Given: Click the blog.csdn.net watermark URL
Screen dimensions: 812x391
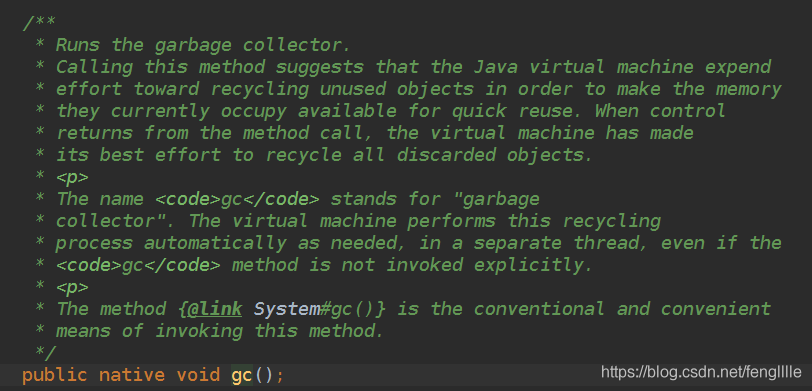Looking at the screenshot, I should [x=701, y=372].
